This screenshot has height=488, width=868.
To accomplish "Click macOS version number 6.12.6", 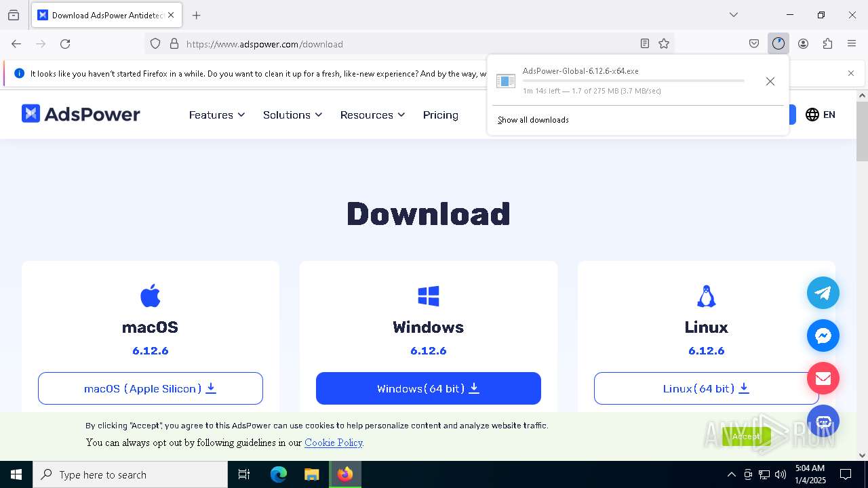I will tap(151, 350).
